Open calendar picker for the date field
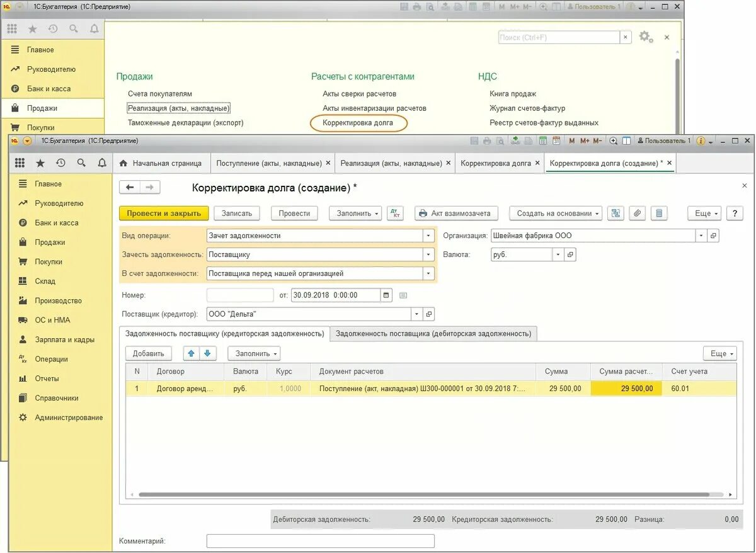 pos(387,295)
